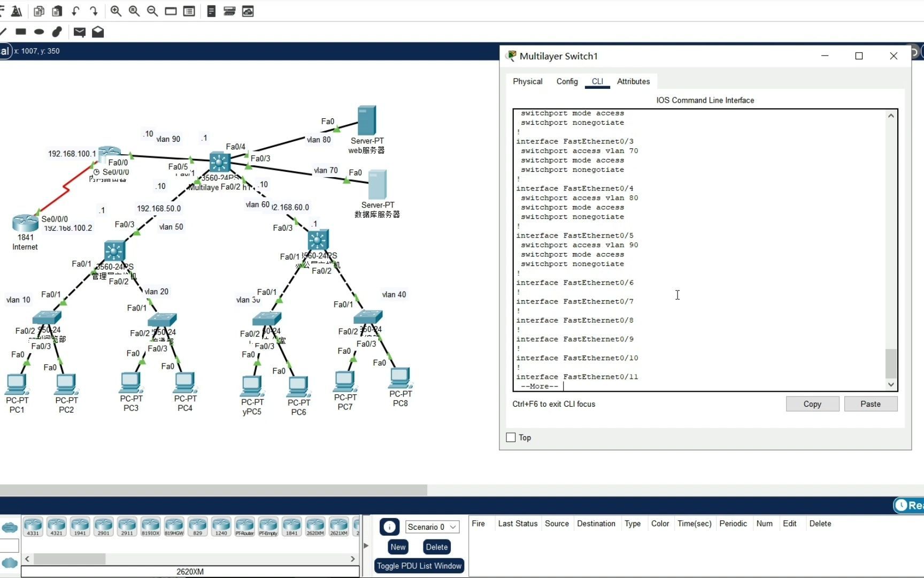Image resolution: width=924 pixels, height=578 pixels.
Task: Click the Cluster Association toolbar icon
Action: pos(229,11)
